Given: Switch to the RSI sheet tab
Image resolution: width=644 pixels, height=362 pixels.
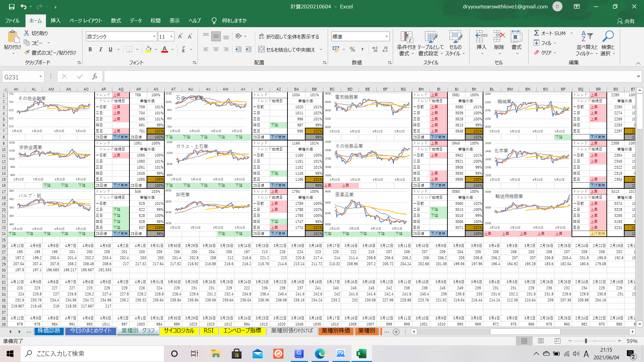Looking at the screenshot, I should click(208, 330).
